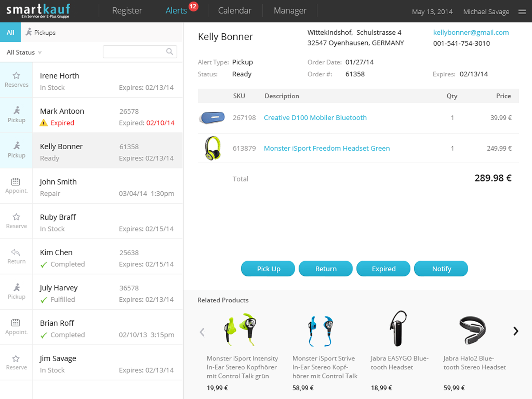This screenshot has width=532, height=399.
Task: Open the Register section in top navigation
Action: coord(127,11)
